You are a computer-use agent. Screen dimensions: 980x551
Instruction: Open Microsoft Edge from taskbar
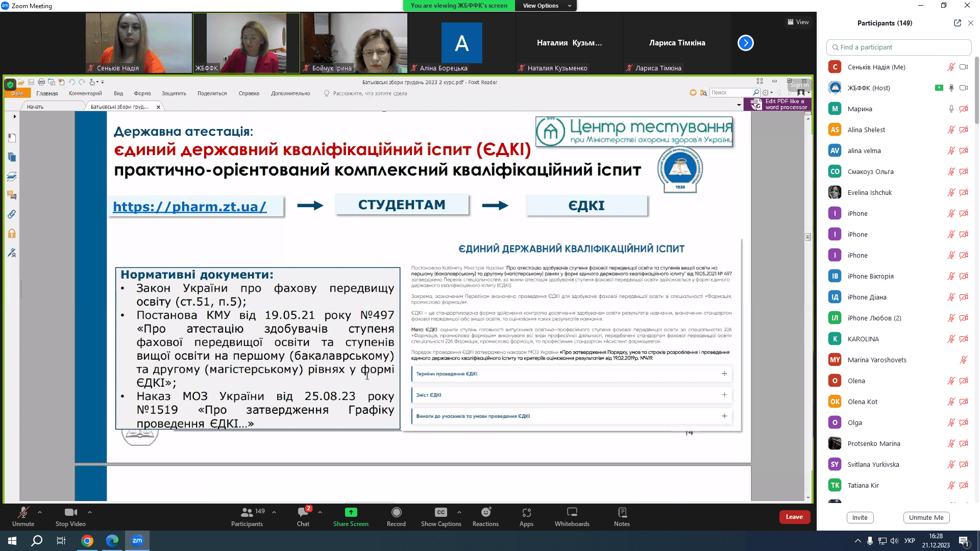click(x=112, y=541)
